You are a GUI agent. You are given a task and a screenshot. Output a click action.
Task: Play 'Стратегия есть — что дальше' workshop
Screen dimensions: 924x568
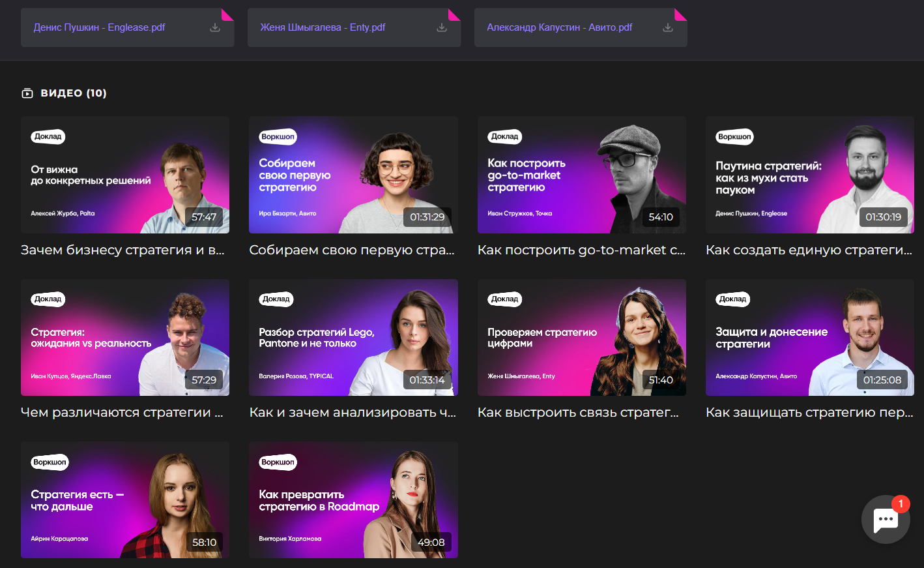click(x=125, y=500)
